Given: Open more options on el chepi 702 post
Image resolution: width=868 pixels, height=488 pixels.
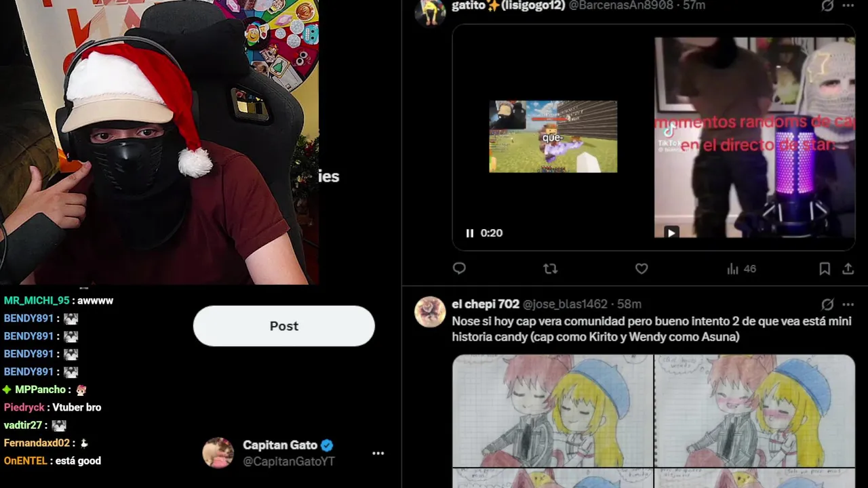Looking at the screenshot, I should click(848, 304).
